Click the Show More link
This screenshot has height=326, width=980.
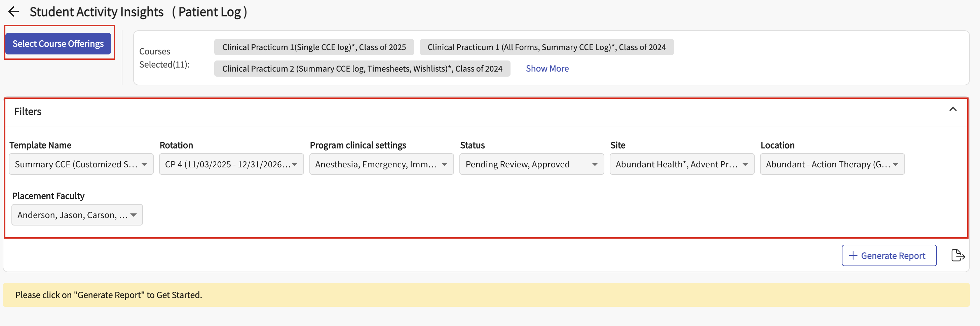point(547,69)
